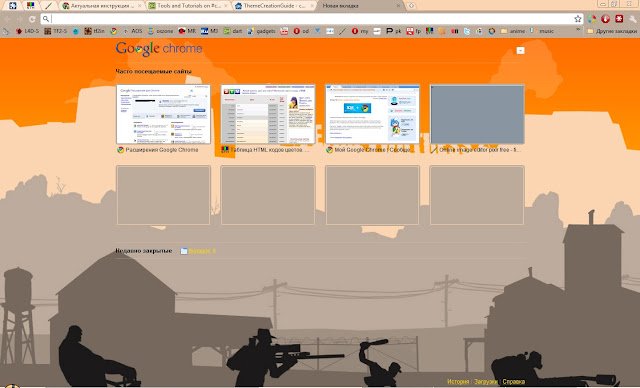This screenshot has width=640, height=388.
Task: Open a new tab with the new-tab button
Action: [411, 6]
